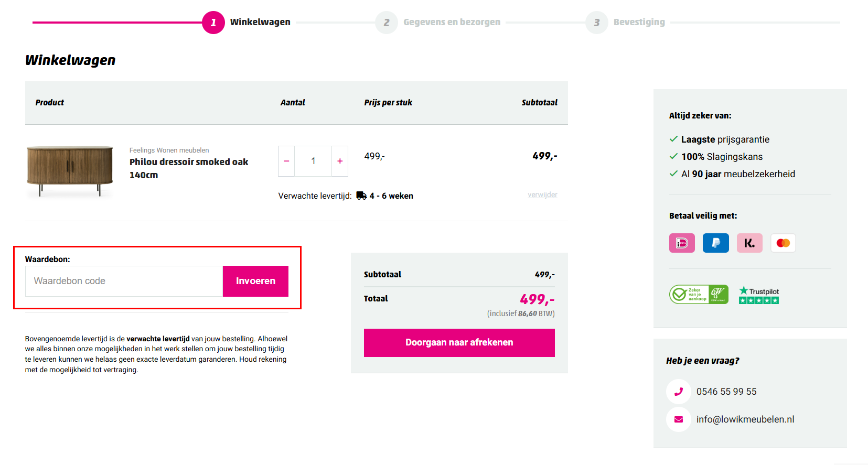The width and height of the screenshot is (868, 465).
Task: Click the phone icon to call support
Action: (678, 391)
